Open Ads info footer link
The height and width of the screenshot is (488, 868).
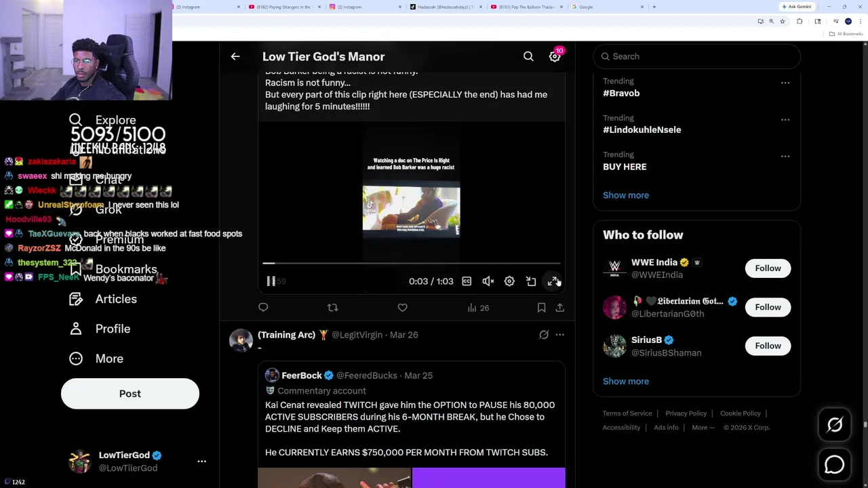[x=666, y=428]
